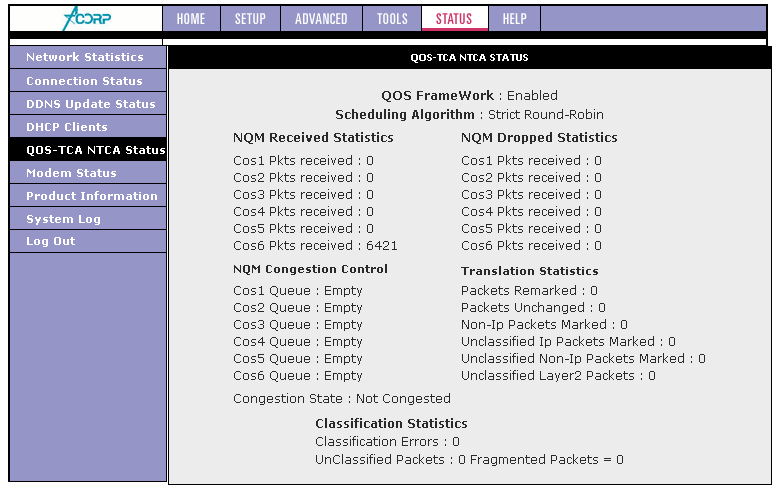This screenshot has height=496, width=777.
Task: Open the System Log
Action: 88,219
